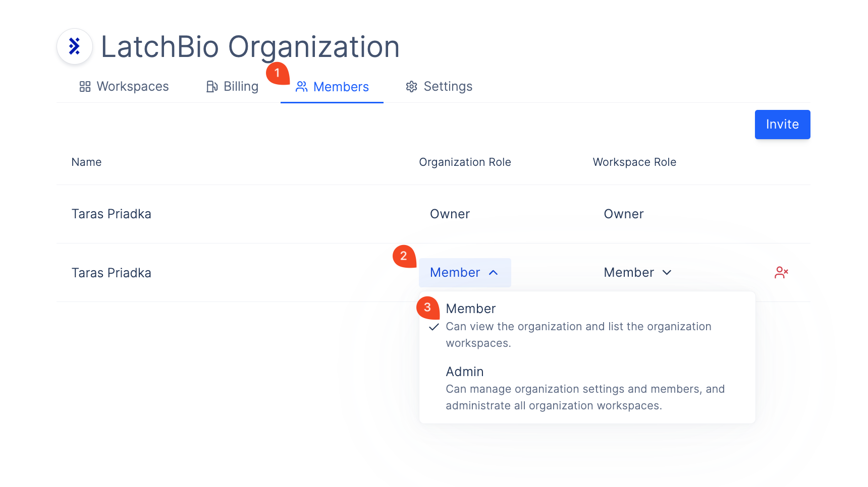Open the Workspaces tab

tap(124, 87)
